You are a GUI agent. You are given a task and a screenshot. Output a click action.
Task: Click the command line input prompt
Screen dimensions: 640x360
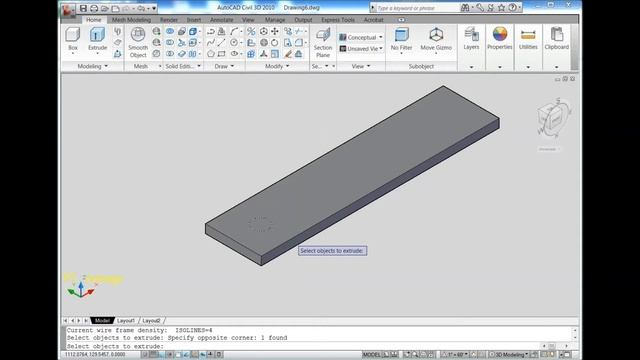(x=318, y=346)
